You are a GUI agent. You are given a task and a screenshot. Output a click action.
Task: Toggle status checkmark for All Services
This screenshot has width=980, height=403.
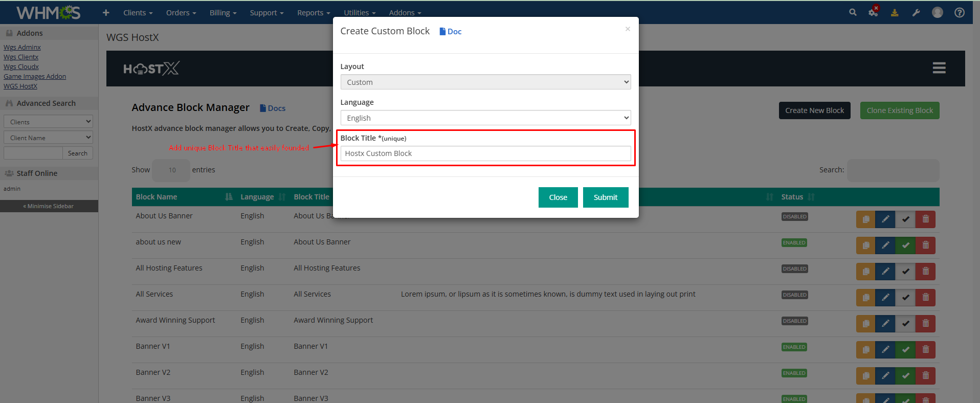coord(905,298)
